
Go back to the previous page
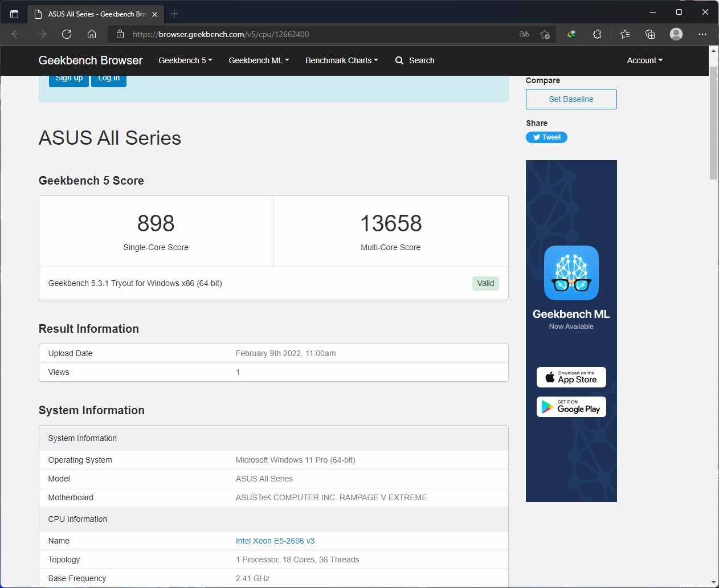point(17,34)
